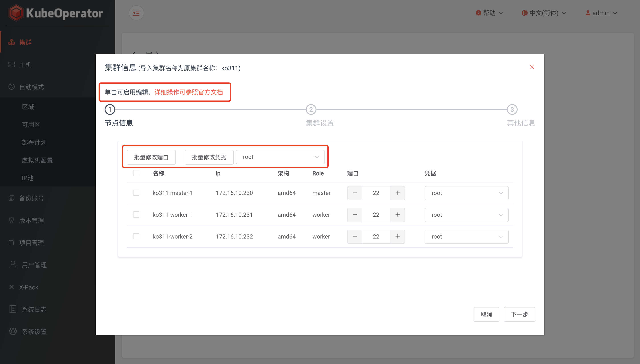
Task: Check the ko311-worker-2 row checkbox
Action: [x=136, y=236]
